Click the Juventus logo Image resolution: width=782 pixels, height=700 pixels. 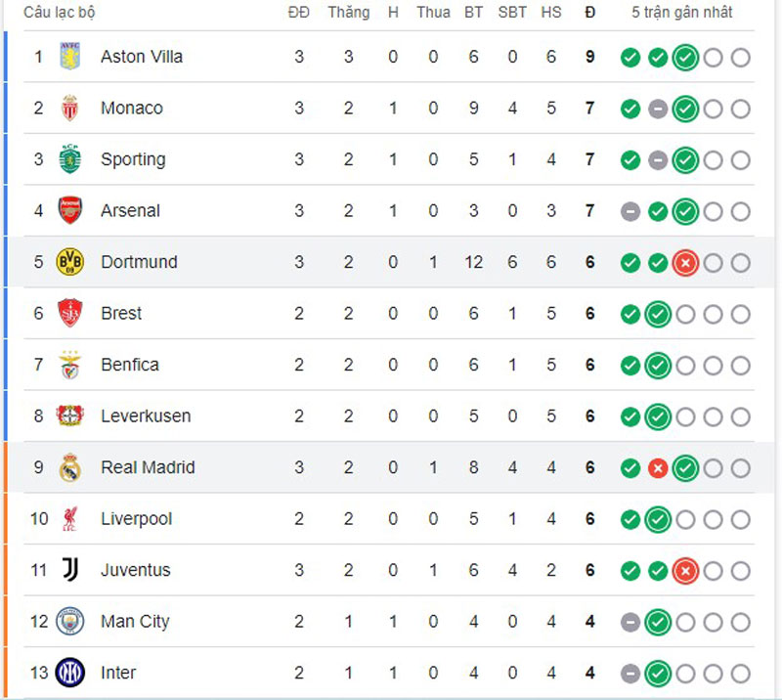(69, 570)
